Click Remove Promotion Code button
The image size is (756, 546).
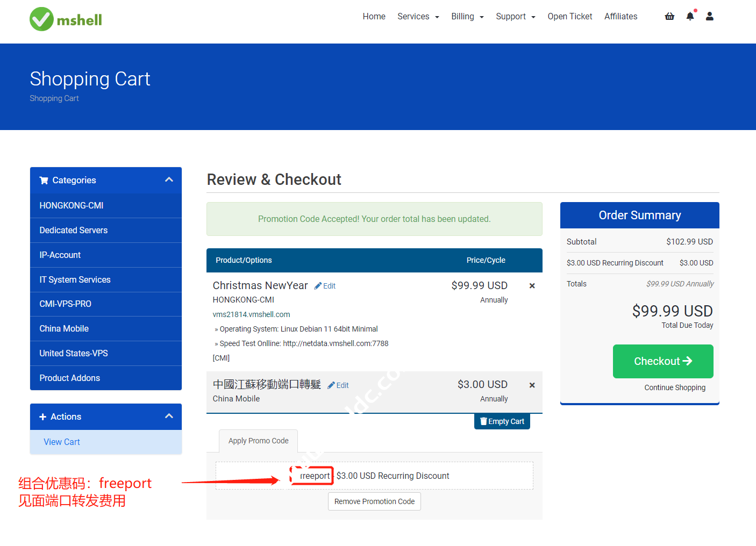pos(374,501)
